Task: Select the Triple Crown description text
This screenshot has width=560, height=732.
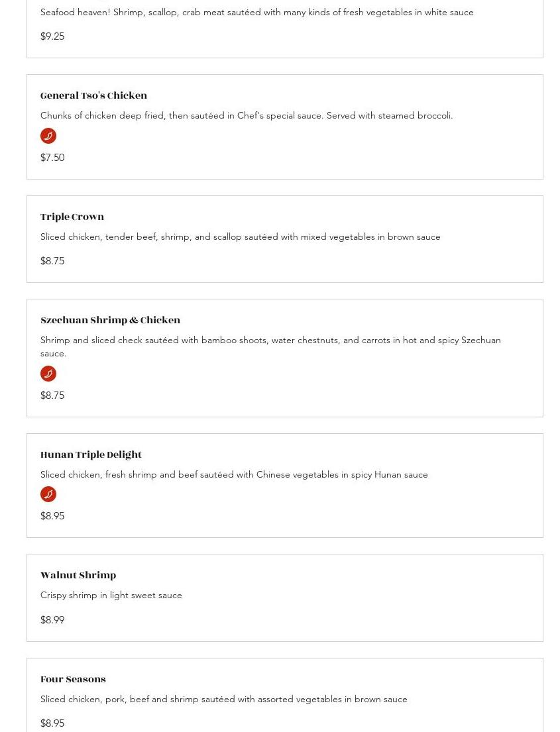Action: click(240, 236)
